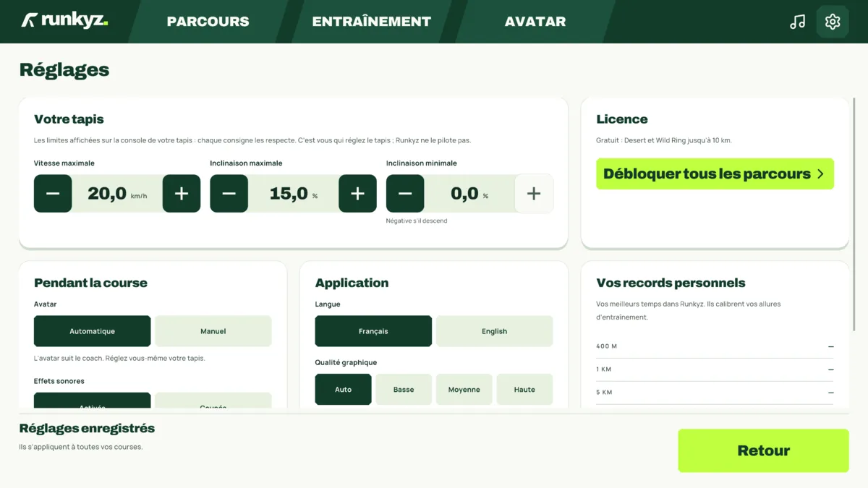Set language to Français
Image resolution: width=868 pixels, height=488 pixels.
(373, 331)
